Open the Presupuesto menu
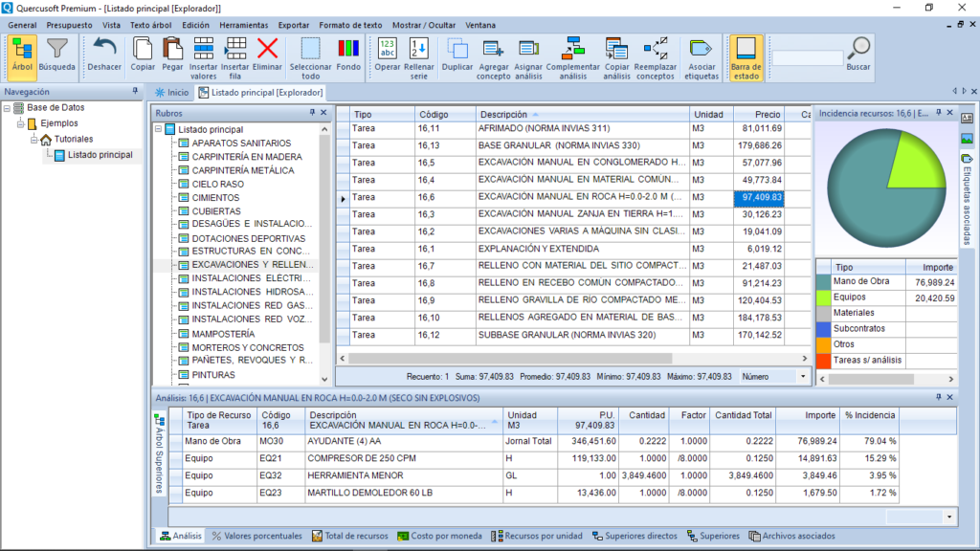Image resolution: width=980 pixels, height=551 pixels. [69, 25]
